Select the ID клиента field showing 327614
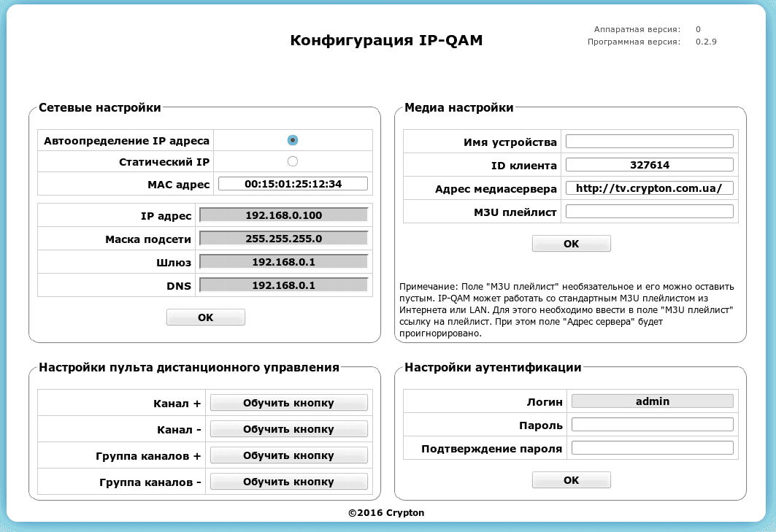Screen dimensions: 776x532 [650, 164]
